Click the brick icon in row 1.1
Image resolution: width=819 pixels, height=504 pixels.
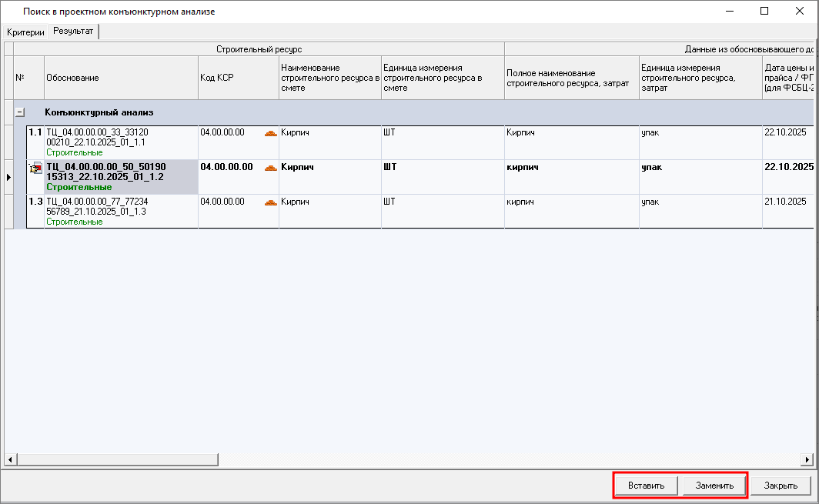270,133
